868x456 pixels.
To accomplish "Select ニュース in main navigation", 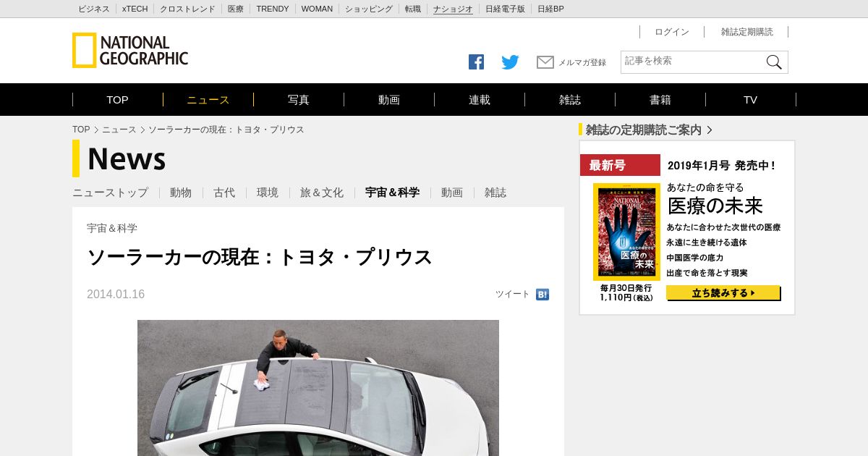I will coord(208,100).
